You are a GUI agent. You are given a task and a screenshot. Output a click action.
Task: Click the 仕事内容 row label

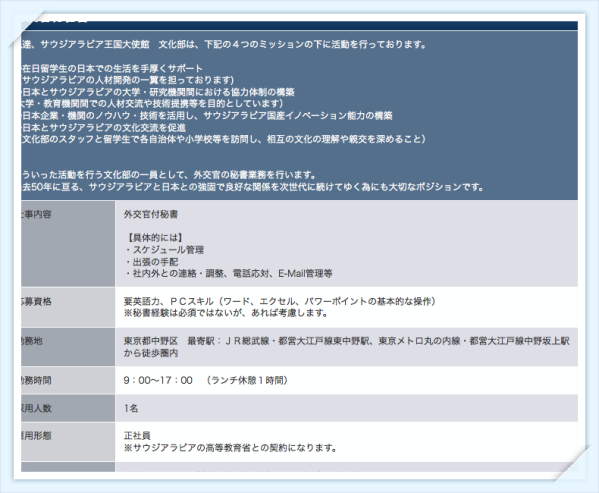click(36, 214)
